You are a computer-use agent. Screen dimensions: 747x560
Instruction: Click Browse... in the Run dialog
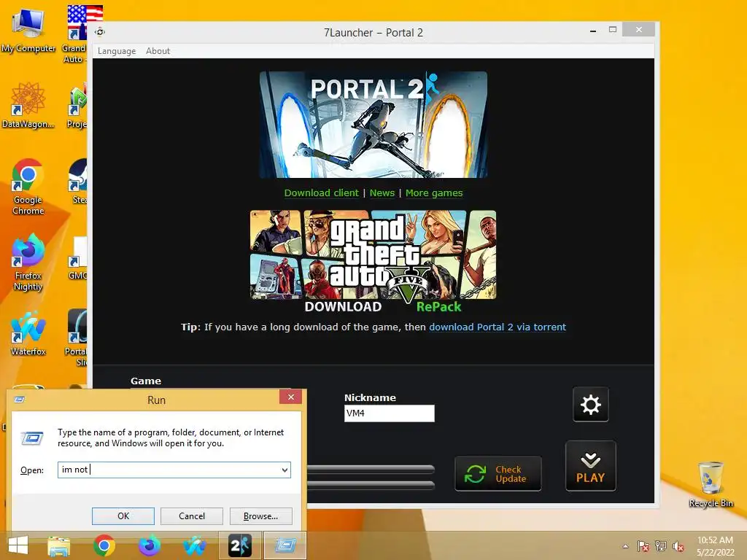pos(260,516)
